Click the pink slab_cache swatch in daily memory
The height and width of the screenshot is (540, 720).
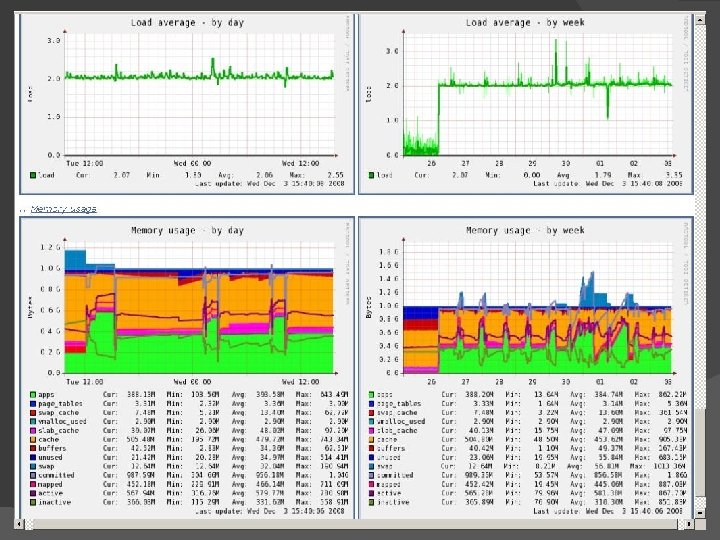[x=33, y=430]
